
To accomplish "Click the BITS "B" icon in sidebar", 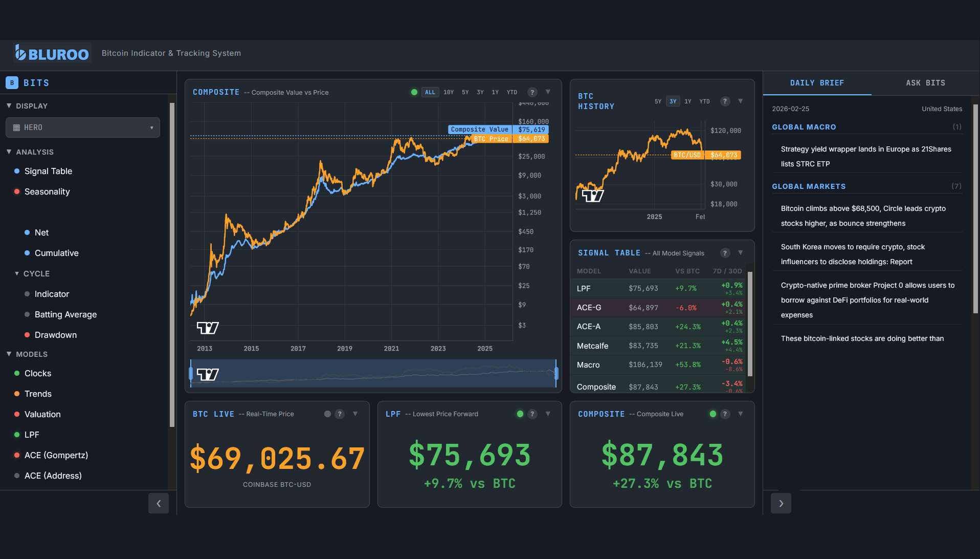I will [x=12, y=82].
